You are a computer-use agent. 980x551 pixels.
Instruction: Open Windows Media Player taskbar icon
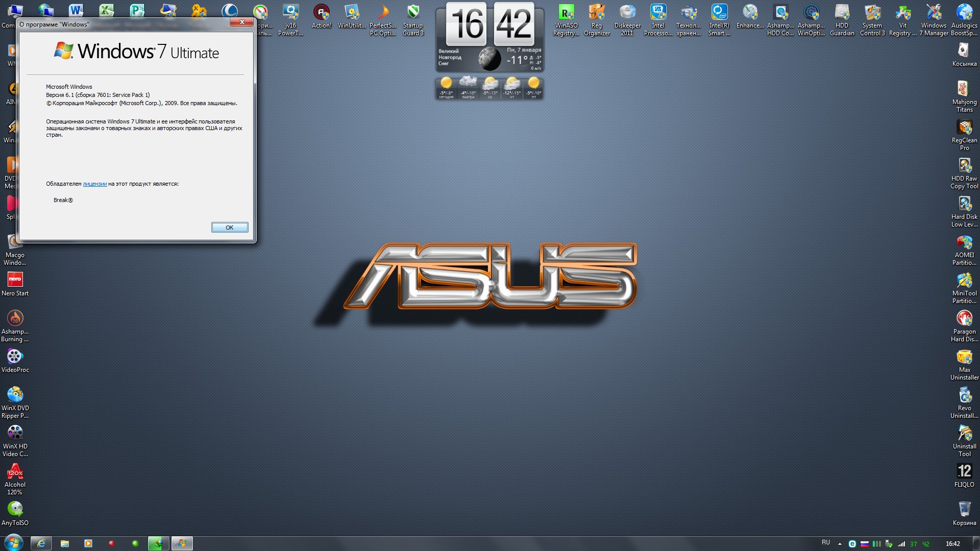[88, 544]
